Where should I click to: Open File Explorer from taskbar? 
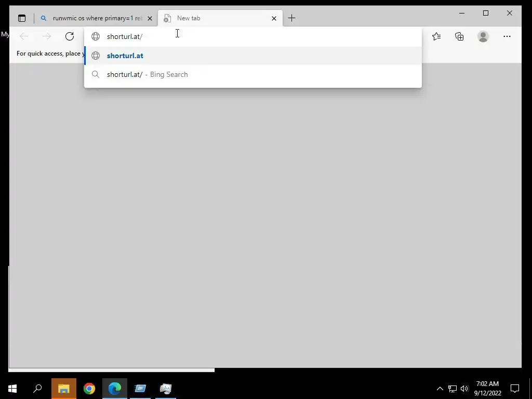(x=64, y=389)
